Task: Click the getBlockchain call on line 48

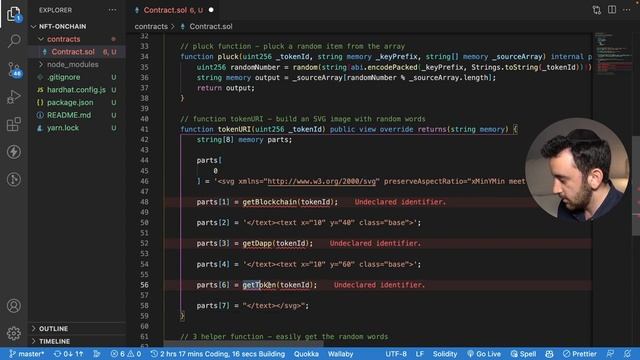Action: click(x=269, y=202)
